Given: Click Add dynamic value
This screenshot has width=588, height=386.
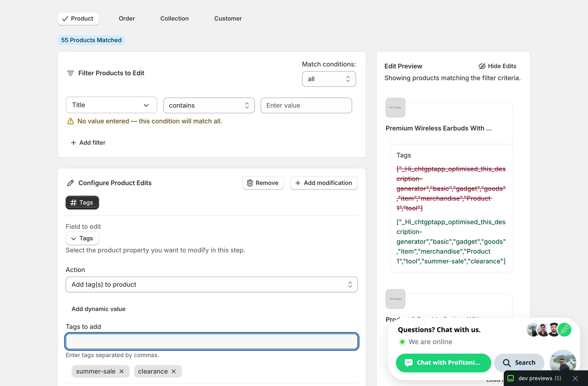Looking at the screenshot, I should coord(98,309).
